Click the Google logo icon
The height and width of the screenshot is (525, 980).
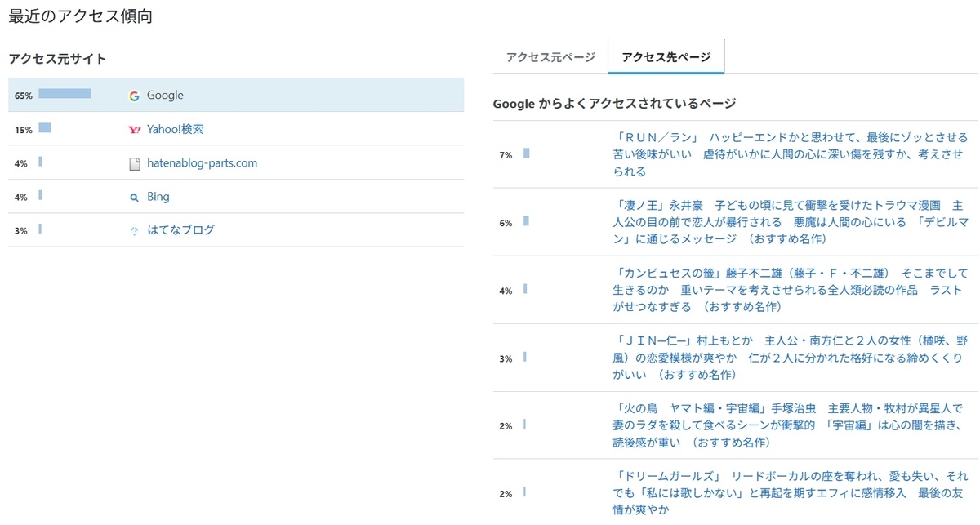(x=134, y=96)
